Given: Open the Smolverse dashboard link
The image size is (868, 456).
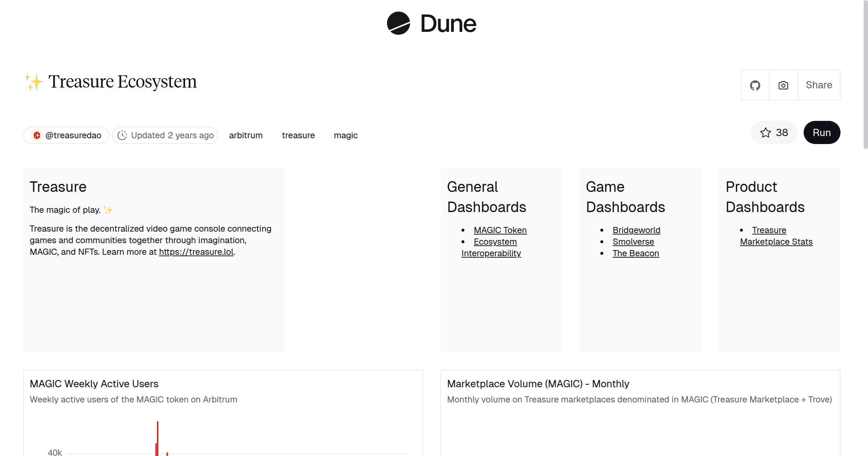Looking at the screenshot, I should (x=633, y=242).
